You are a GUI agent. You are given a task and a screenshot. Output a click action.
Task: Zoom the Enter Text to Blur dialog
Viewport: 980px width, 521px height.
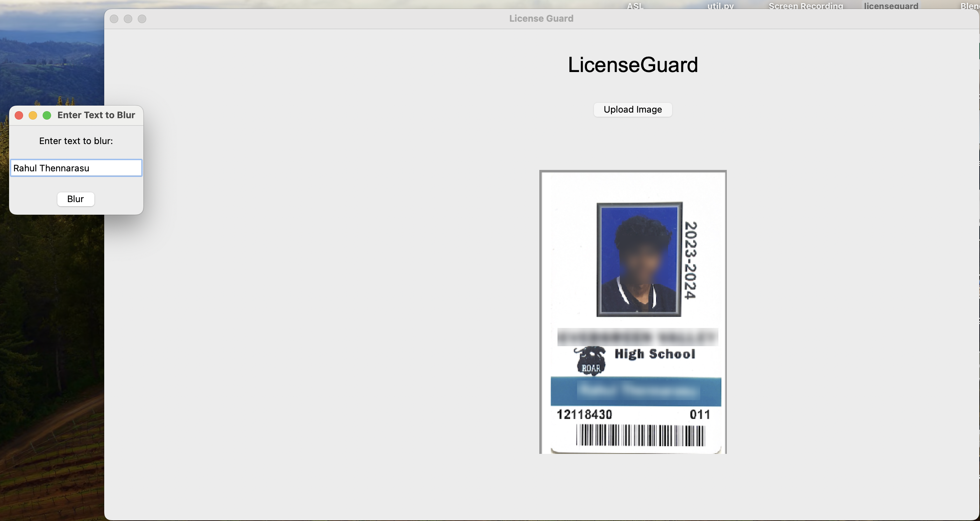(x=47, y=115)
